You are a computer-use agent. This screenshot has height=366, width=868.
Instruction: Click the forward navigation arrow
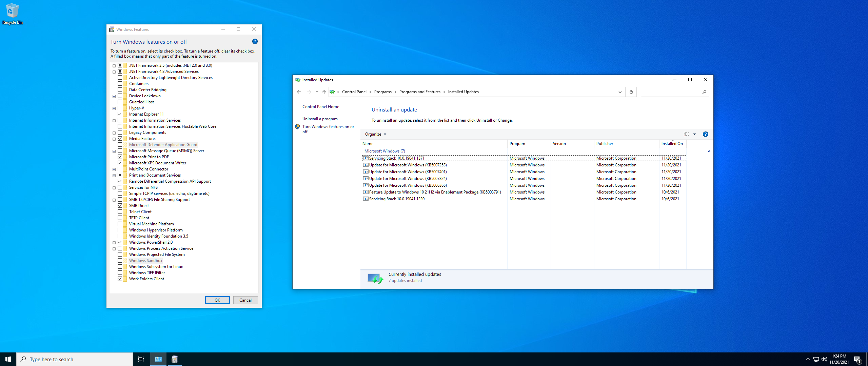click(x=309, y=92)
